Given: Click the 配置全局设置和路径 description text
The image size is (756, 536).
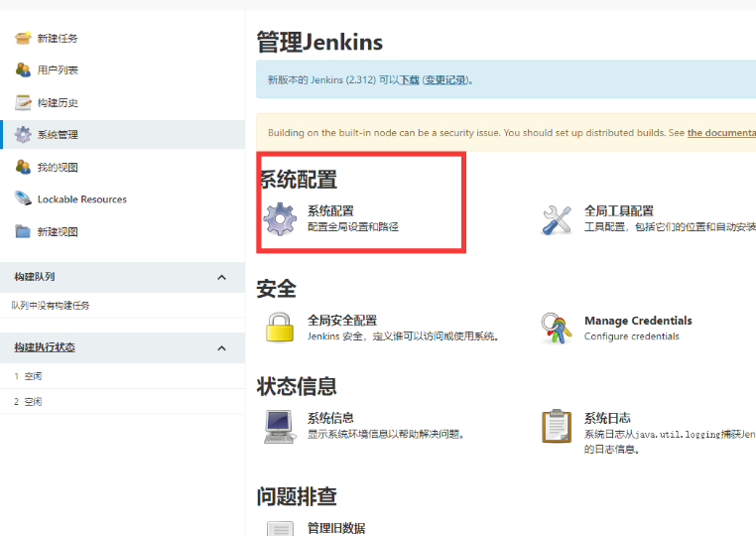Looking at the screenshot, I should [x=353, y=226].
